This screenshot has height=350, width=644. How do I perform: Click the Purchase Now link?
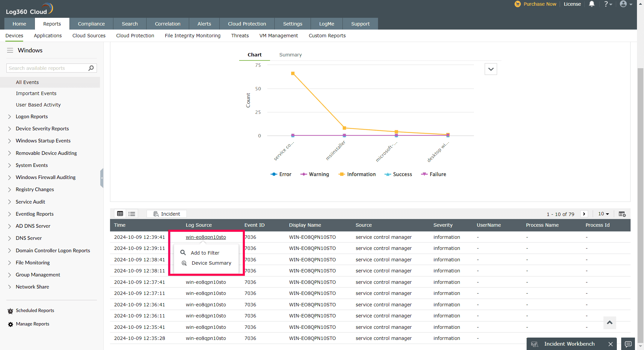pos(539,4)
